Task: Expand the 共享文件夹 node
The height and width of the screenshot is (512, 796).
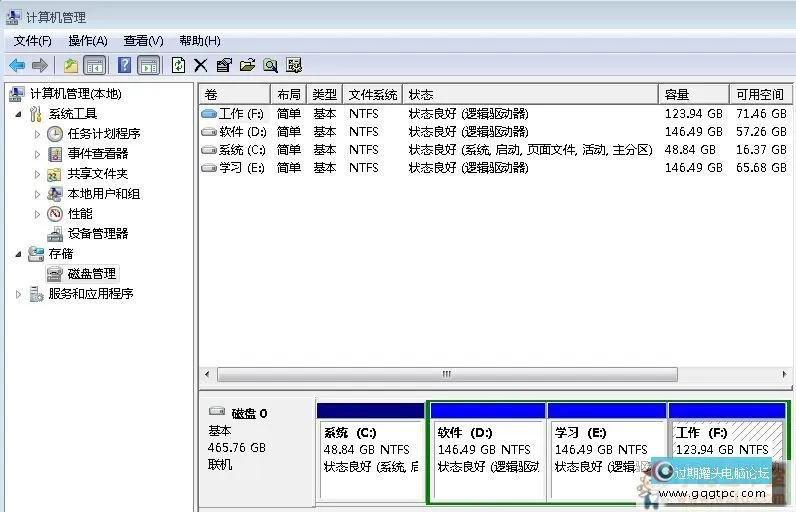Action: (x=37, y=174)
